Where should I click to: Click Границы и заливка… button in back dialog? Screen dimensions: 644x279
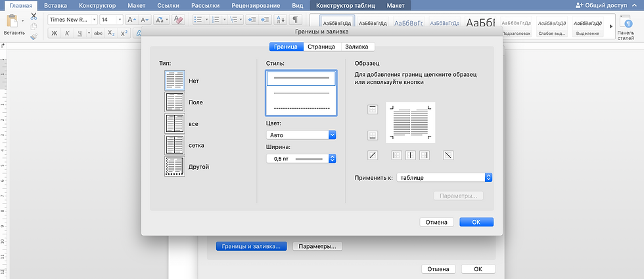(251, 247)
